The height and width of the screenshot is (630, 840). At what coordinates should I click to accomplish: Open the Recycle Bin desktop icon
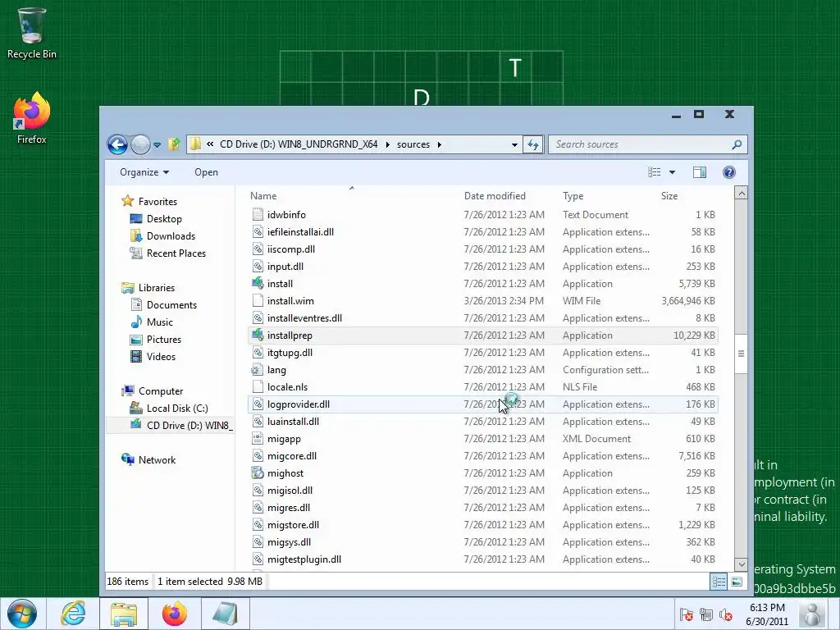(32, 32)
